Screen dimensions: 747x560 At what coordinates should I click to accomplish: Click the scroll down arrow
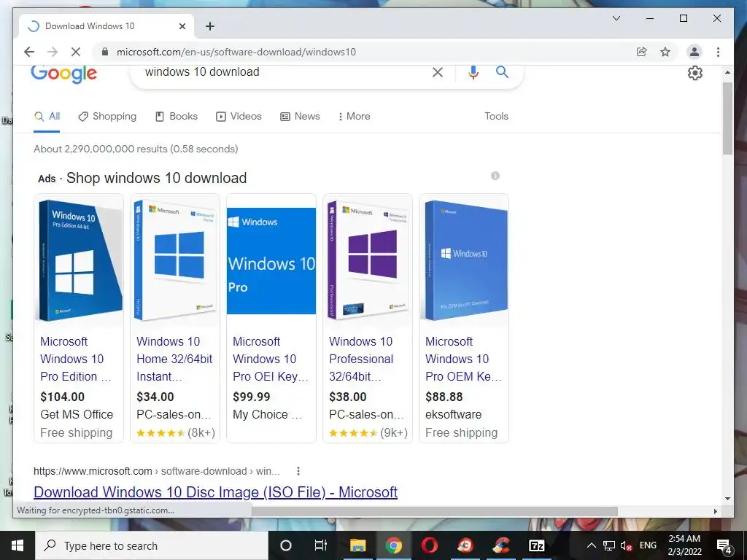(727, 499)
